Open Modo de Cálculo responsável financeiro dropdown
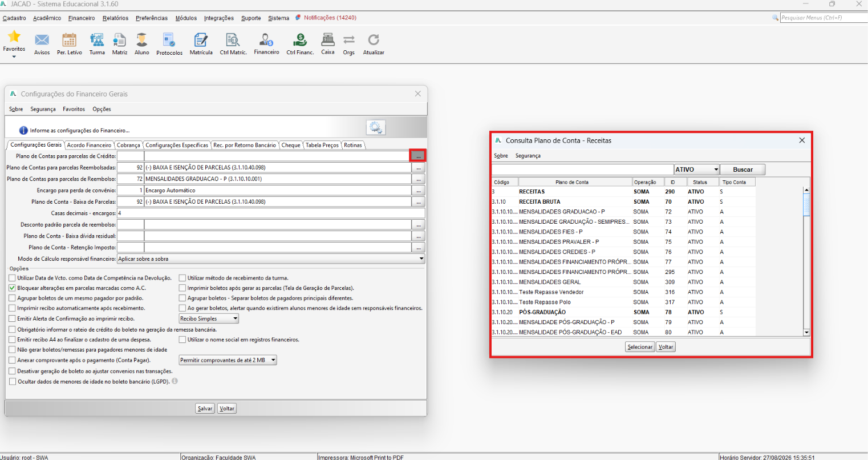868x460 pixels. (271, 259)
